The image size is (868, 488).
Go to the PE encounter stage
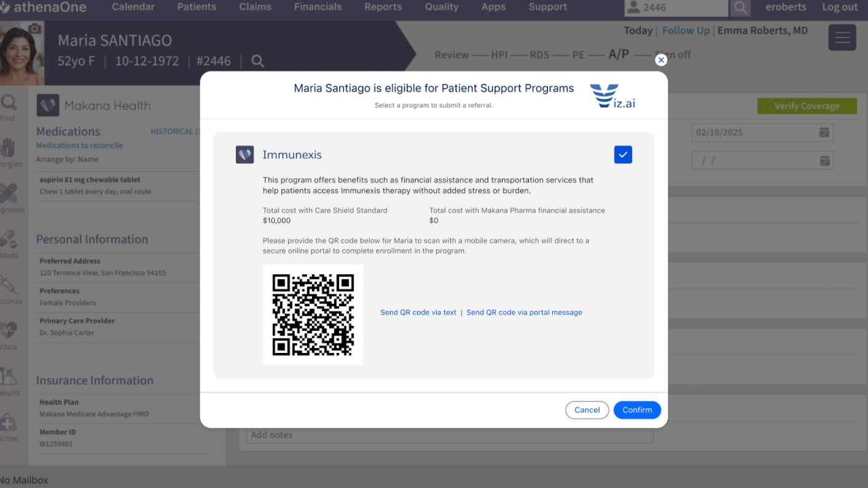tap(578, 55)
